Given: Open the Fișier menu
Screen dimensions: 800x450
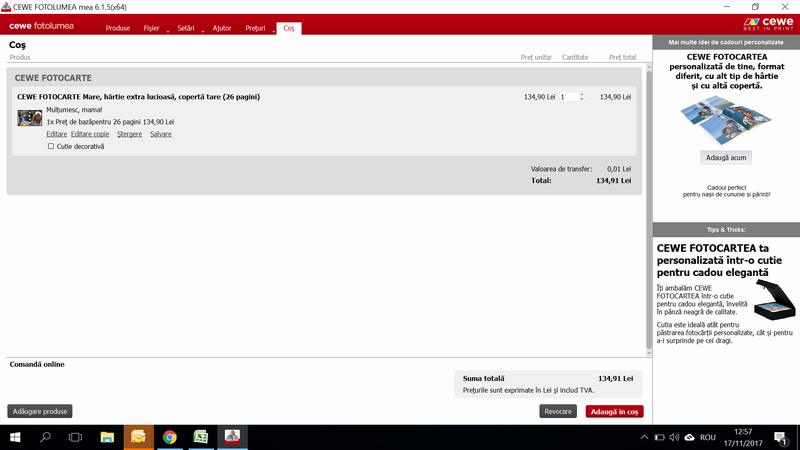Looking at the screenshot, I should [151, 28].
